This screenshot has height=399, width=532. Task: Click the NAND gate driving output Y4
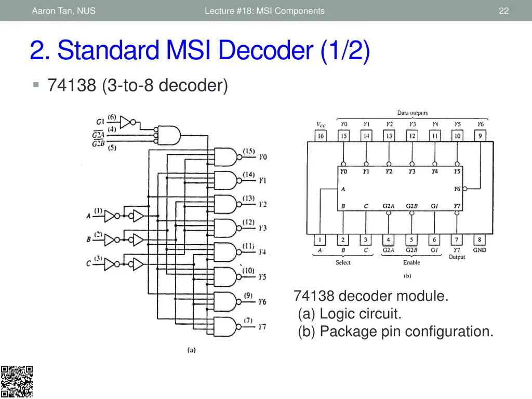click(x=228, y=252)
